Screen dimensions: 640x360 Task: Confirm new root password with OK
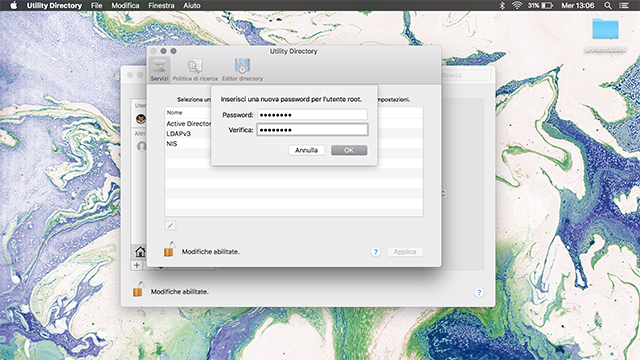(349, 150)
